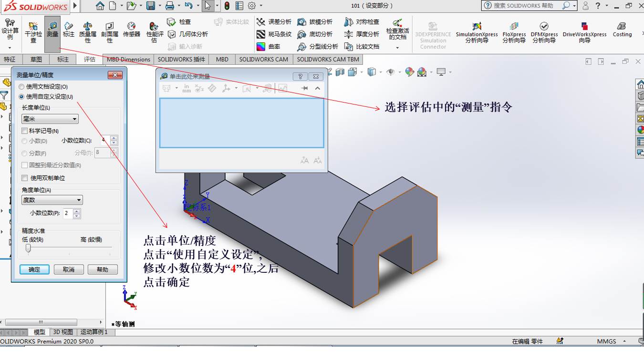Viewport: 644px width, 362px height.
Task: Open 干涉检查 interference detection
Action: tap(33, 31)
